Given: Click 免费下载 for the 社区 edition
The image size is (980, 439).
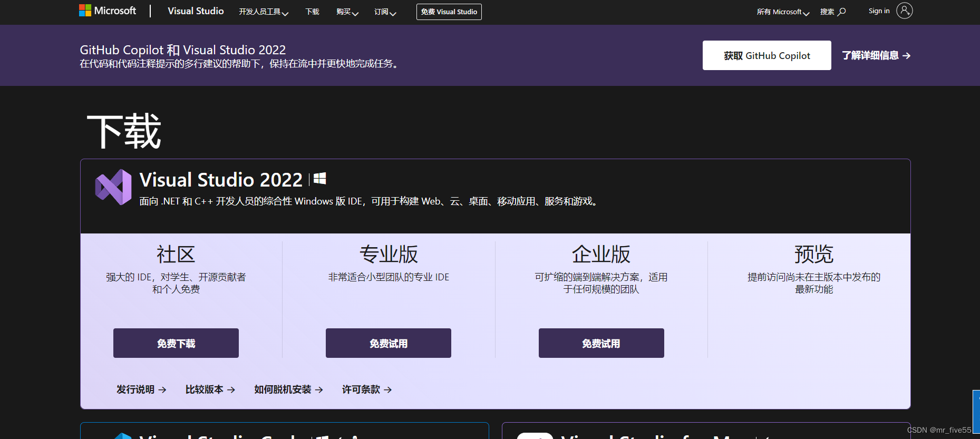Looking at the screenshot, I should [x=176, y=343].
